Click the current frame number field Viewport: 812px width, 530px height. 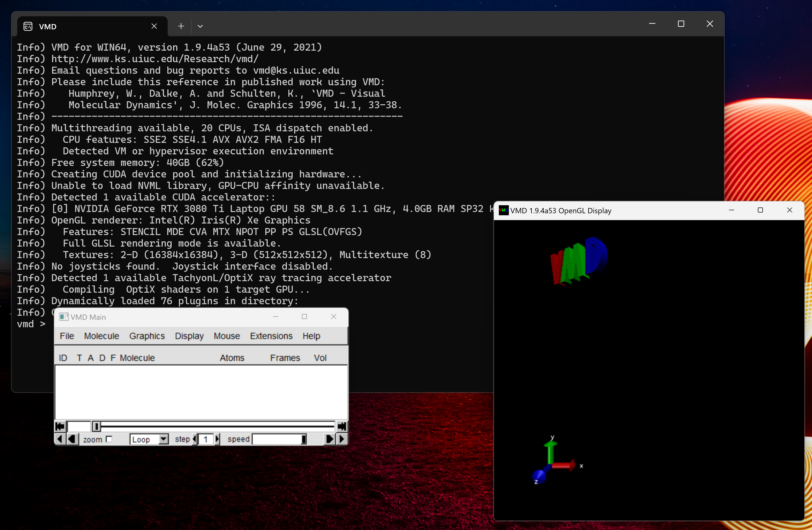(x=79, y=426)
